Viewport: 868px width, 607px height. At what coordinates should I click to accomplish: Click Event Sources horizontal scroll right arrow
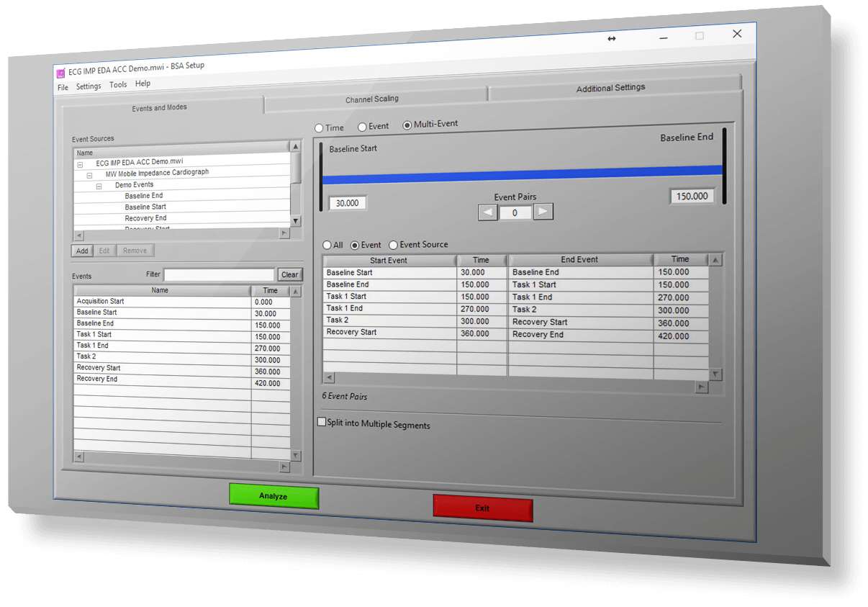click(x=284, y=233)
